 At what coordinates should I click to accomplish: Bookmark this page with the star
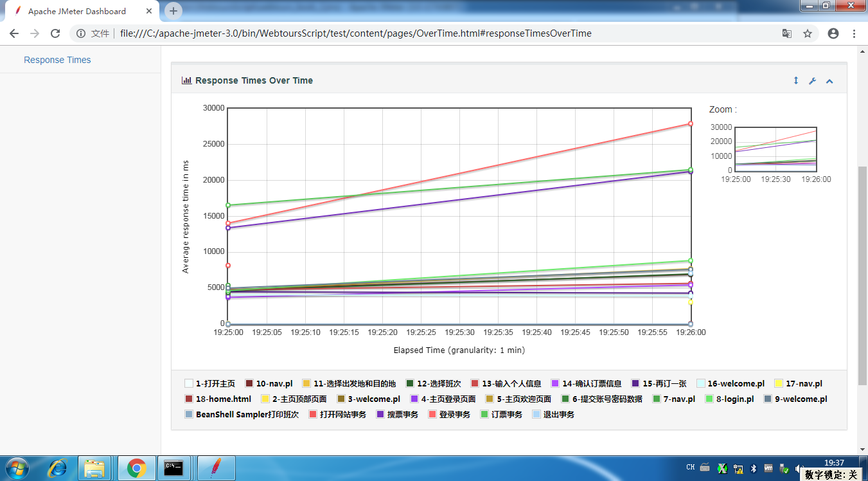click(808, 33)
